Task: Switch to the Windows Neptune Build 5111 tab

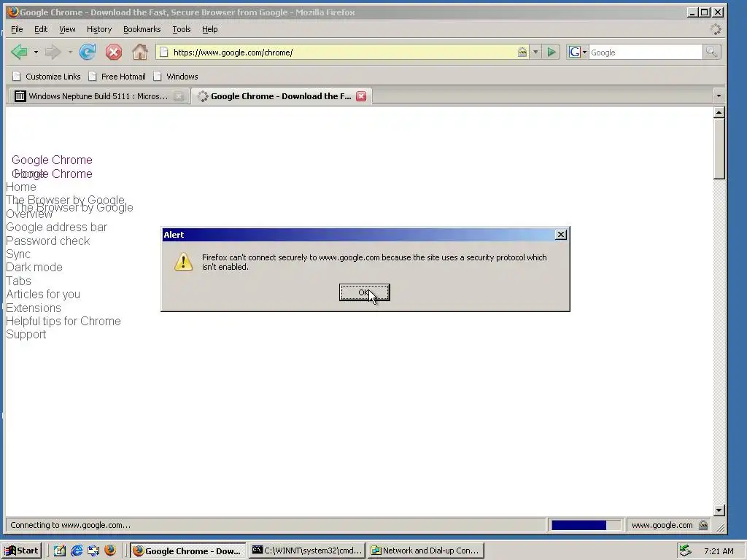Action: tap(98, 96)
